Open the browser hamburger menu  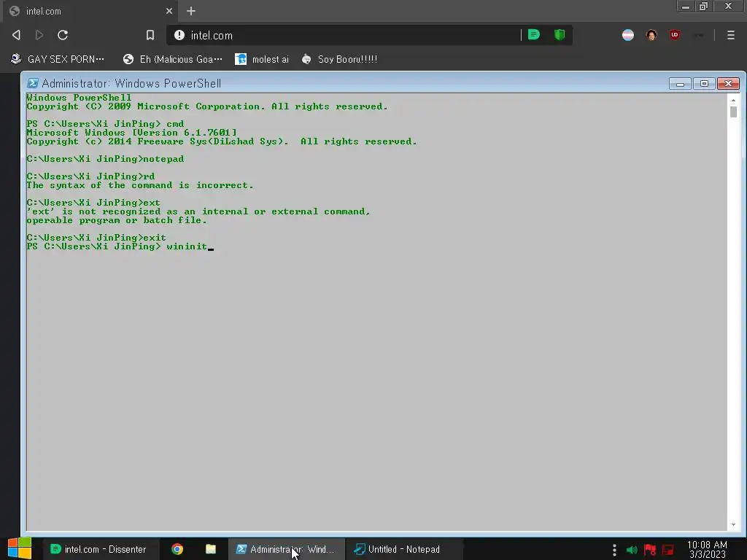click(731, 35)
